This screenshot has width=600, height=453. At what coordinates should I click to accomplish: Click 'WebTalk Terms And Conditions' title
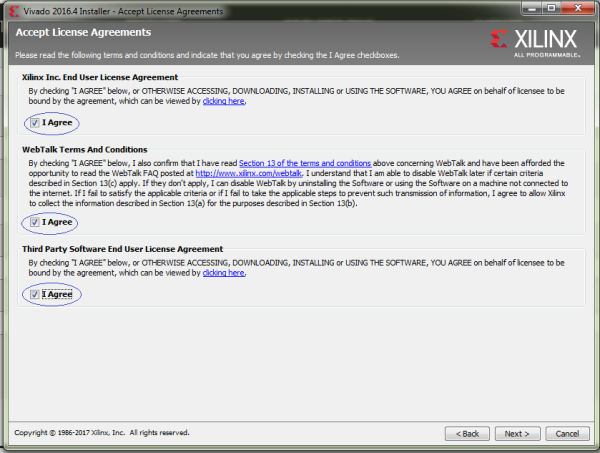[x=85, y=150]
